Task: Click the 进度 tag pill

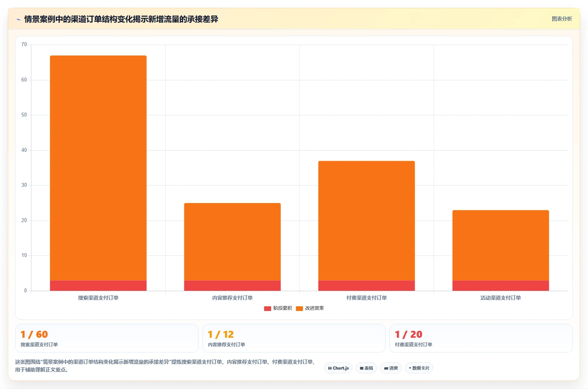Action: [x=391, y=368]
